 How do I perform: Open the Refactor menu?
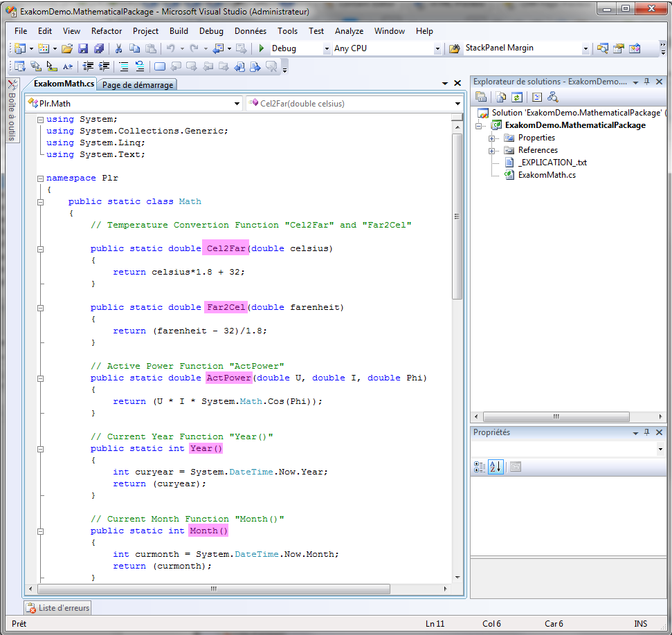pos(107,31)
